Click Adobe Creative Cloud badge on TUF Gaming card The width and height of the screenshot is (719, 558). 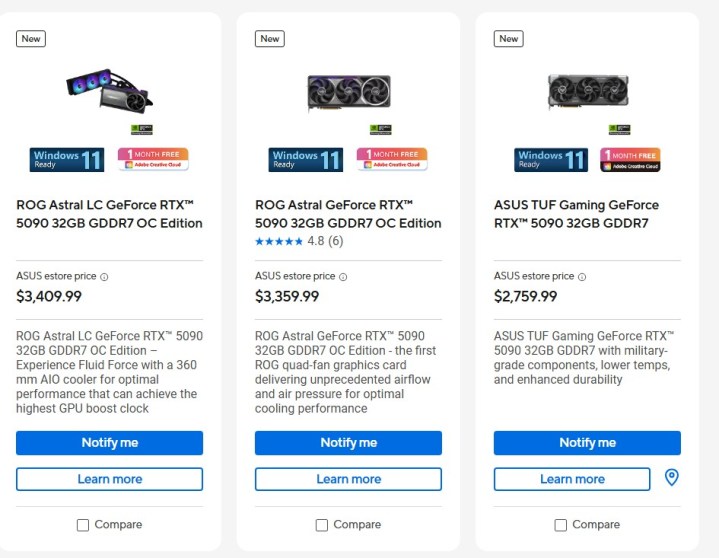pos(630,159)
